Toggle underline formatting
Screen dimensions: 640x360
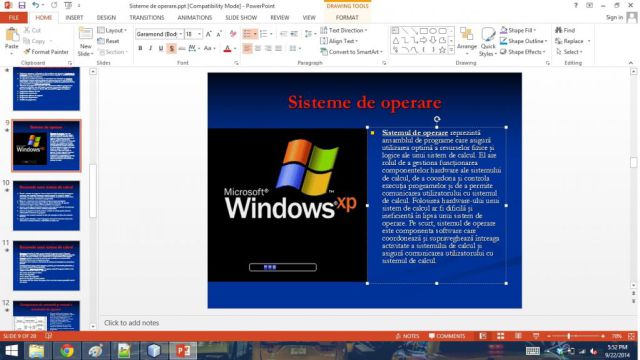click(x=161, y=48)
